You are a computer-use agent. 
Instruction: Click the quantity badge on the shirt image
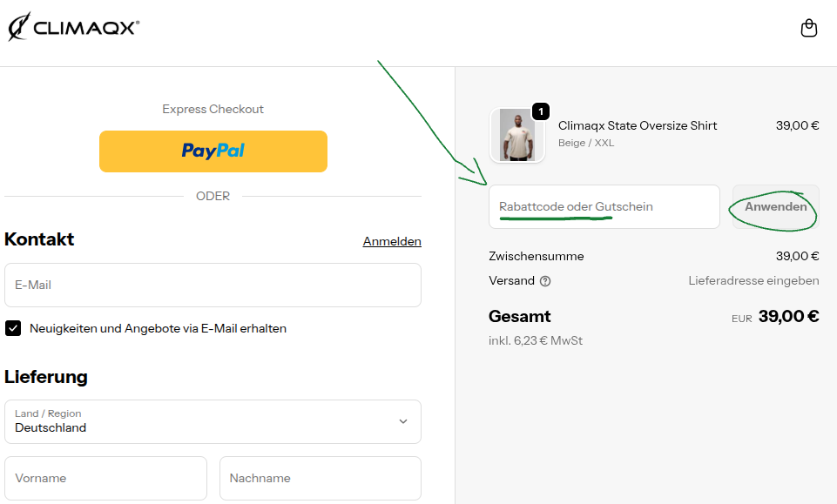coord(541,111)
